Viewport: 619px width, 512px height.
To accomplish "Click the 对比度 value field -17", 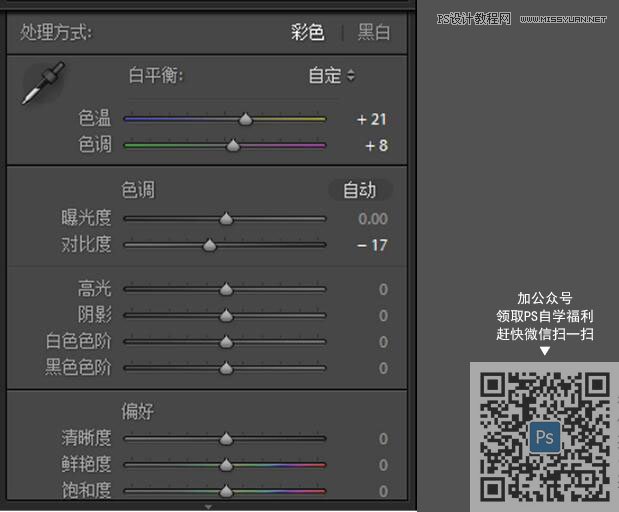I will tap(371, 245).
